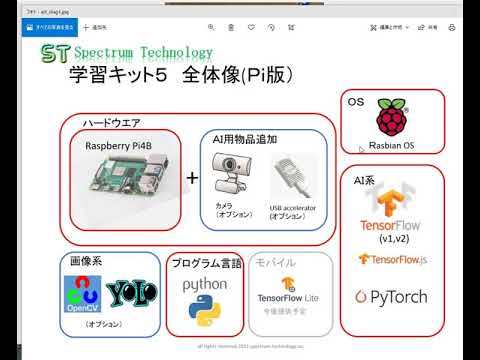Click the zoom magnifier icon
This screenshot has width=480, height=360.
211,27
